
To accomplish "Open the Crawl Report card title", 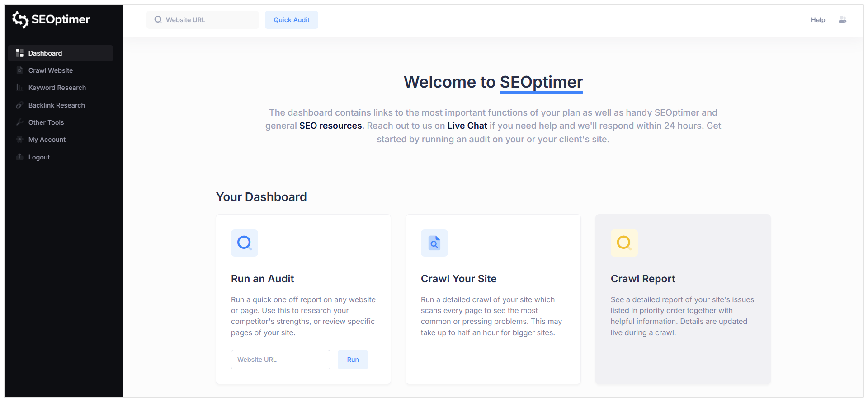I will click(643, 279).
